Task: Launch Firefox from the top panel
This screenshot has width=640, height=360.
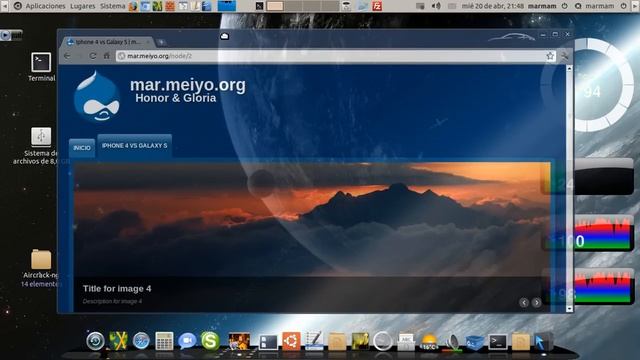Action: 133,6
